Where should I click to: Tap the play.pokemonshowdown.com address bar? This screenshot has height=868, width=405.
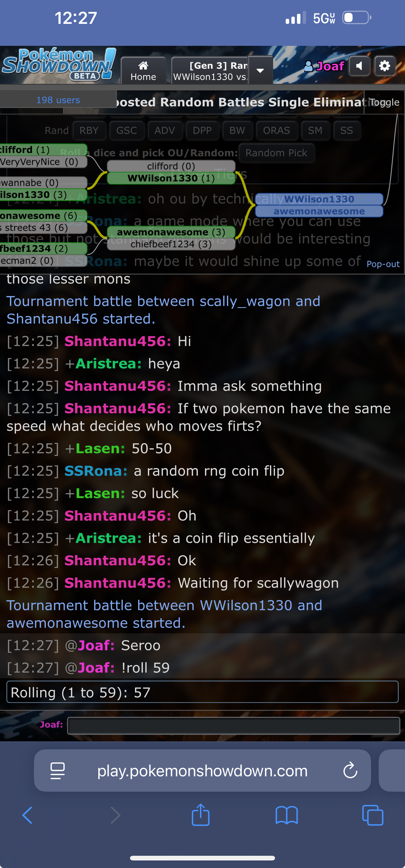point(202,771)
